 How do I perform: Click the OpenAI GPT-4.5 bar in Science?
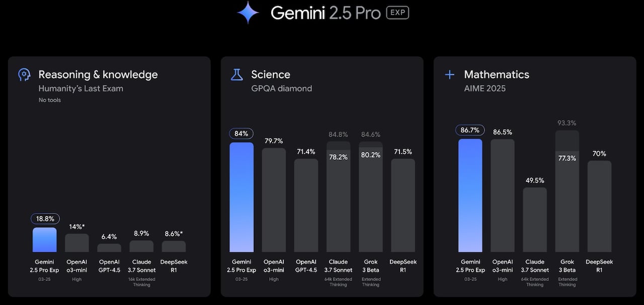(306, 205)
